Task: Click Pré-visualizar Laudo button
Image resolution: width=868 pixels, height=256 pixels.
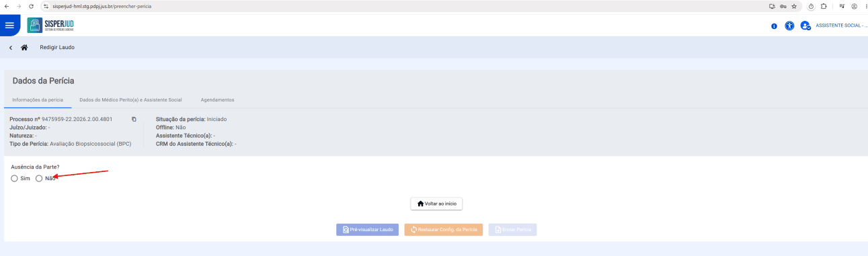Action: point(368,229)
